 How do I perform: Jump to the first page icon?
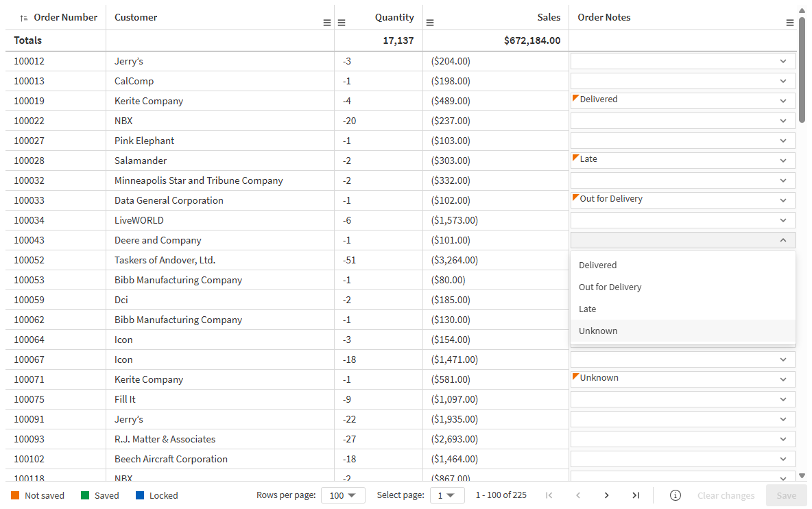549,495
